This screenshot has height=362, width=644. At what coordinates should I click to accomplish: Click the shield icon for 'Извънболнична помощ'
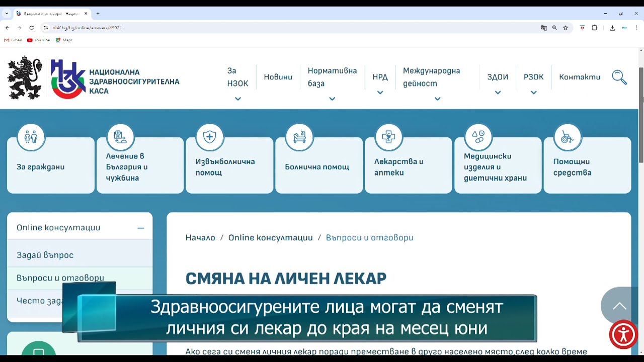click(210, 137)
